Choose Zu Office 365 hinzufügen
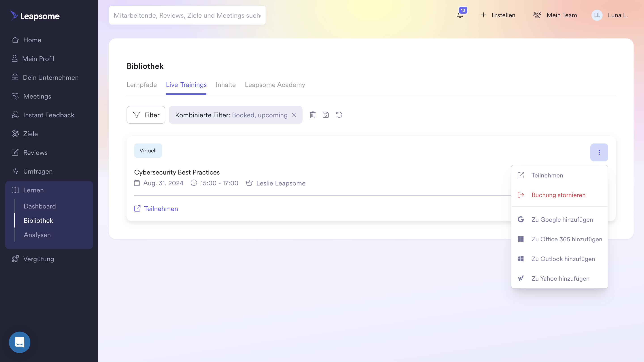The image size is (644, 362). coord(559,239)
